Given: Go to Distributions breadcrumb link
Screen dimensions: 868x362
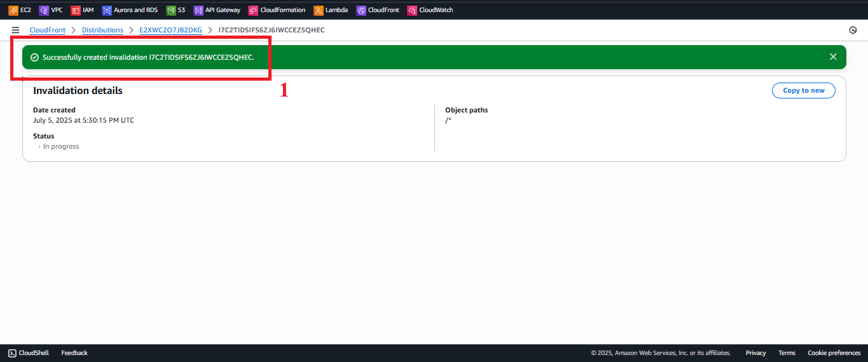Looking at the screenshot, I should pos(102,30).
